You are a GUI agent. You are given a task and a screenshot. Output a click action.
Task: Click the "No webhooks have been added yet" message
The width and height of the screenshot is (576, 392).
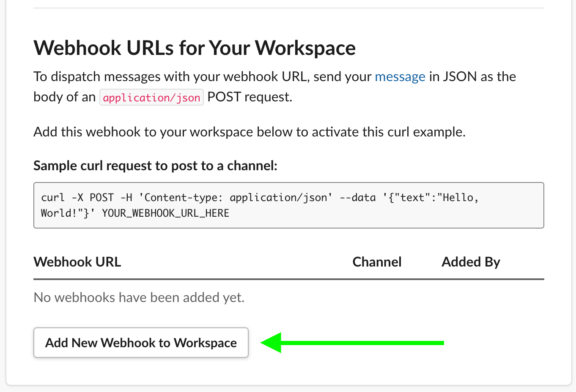pyautogui.click(x=139, y=297)
